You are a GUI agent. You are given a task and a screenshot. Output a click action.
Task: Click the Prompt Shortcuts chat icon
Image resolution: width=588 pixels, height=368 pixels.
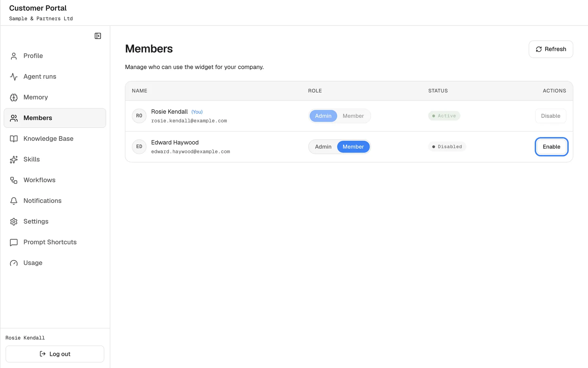(x=14, y=242)
